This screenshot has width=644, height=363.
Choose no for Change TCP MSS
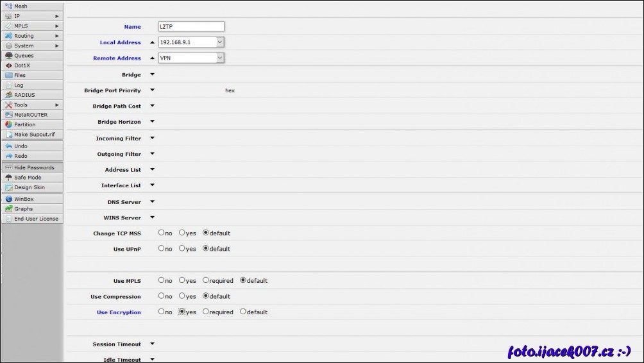(162, 233)
